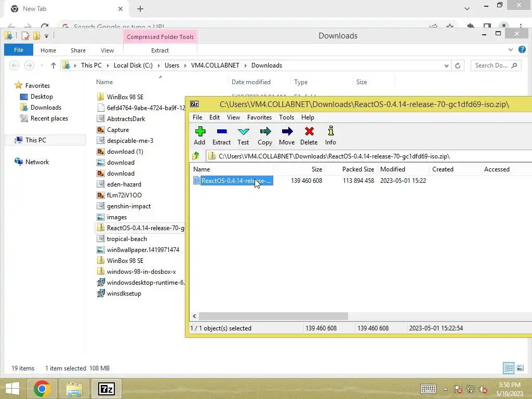This screenshot has width=532, height=399.
Task: Expand the Explorer ribbon chevron
Action: (511, 50)
